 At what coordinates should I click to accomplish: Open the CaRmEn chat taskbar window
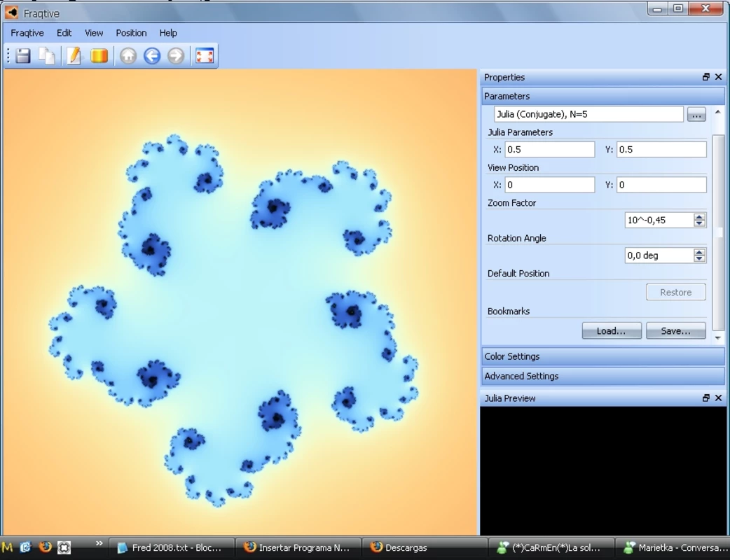551,547
